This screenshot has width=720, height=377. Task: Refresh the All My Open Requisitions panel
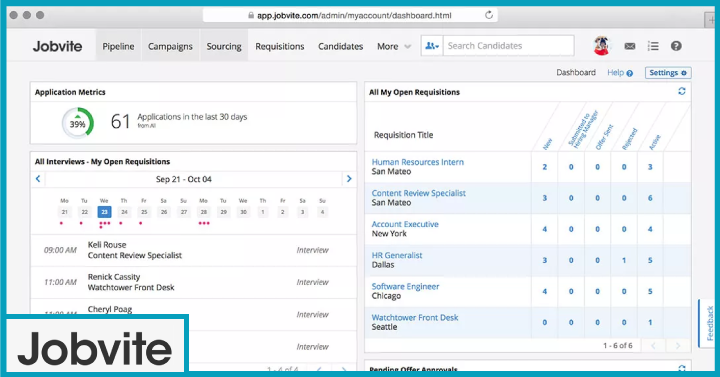[x=682, y=91]
